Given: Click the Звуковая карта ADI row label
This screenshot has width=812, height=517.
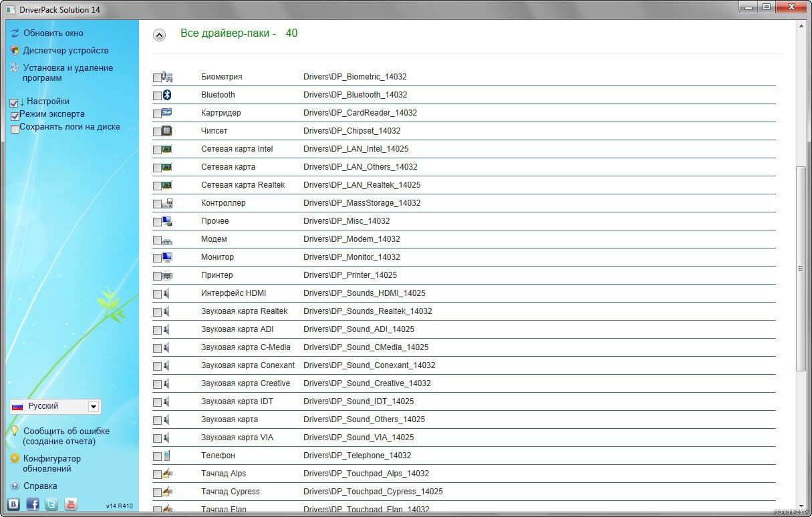Looking at the screenshot, I should [x=237, y=329].
